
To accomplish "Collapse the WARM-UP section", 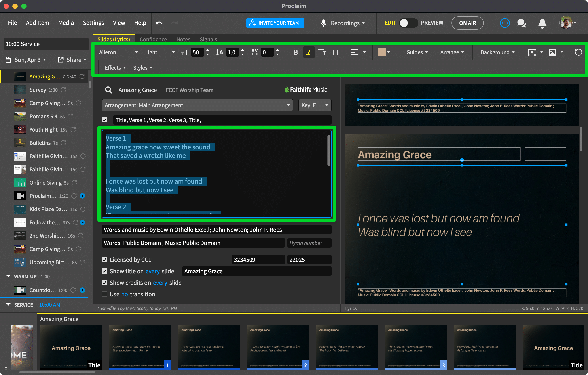I will [8, 276].
